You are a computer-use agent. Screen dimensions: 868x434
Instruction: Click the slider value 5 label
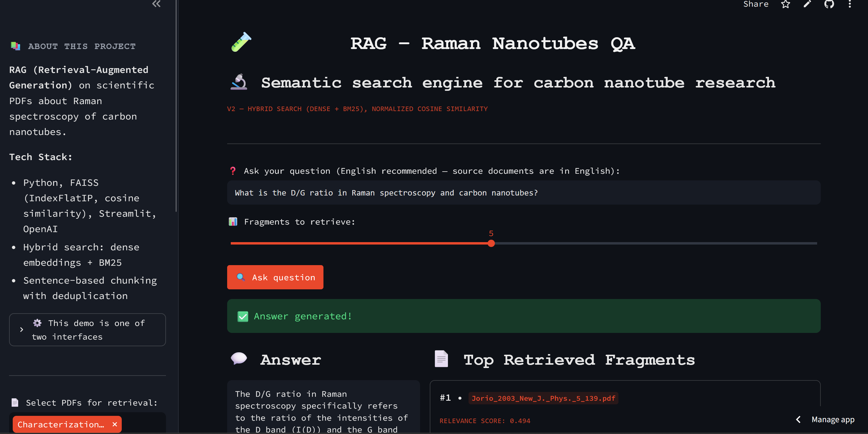491,233
